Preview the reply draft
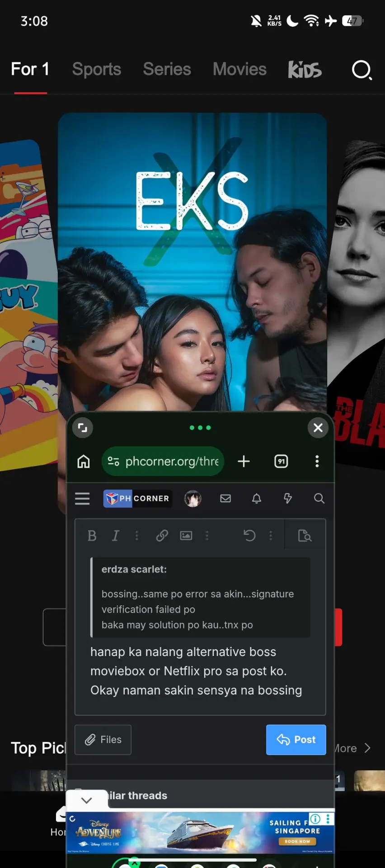 [x=305, y=536]
